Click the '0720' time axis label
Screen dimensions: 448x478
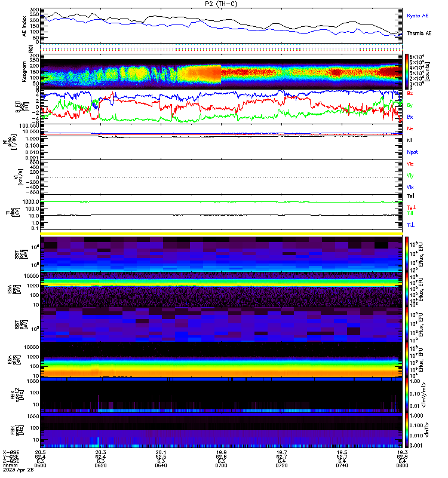coord(281,465)
